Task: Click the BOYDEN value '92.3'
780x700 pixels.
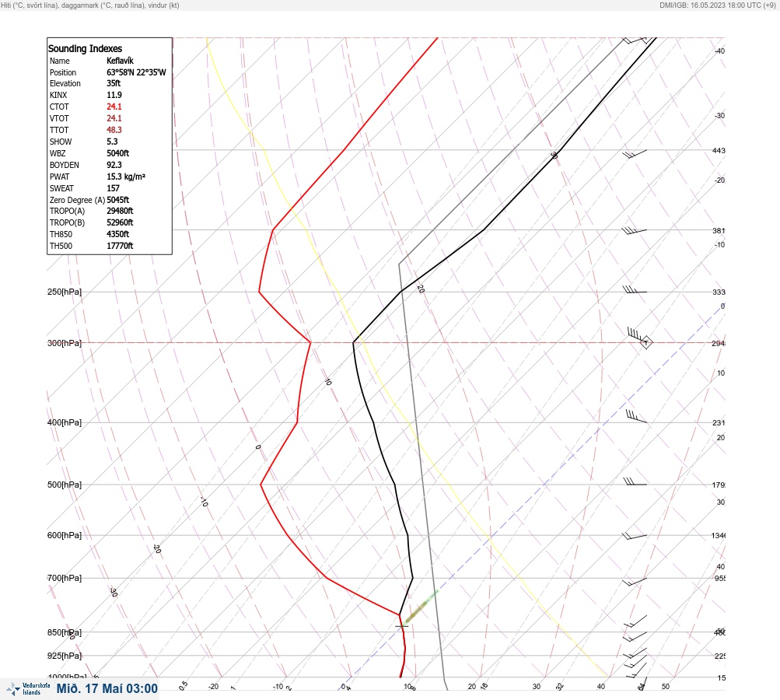Action: point(114,165)
